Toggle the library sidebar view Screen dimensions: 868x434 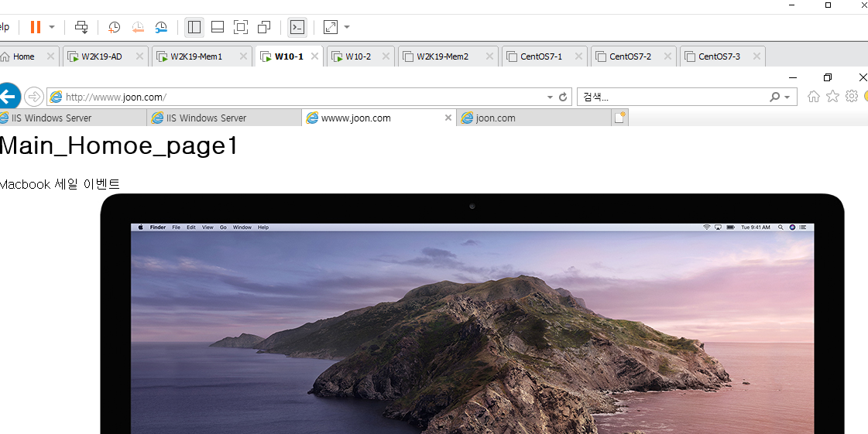194,27
